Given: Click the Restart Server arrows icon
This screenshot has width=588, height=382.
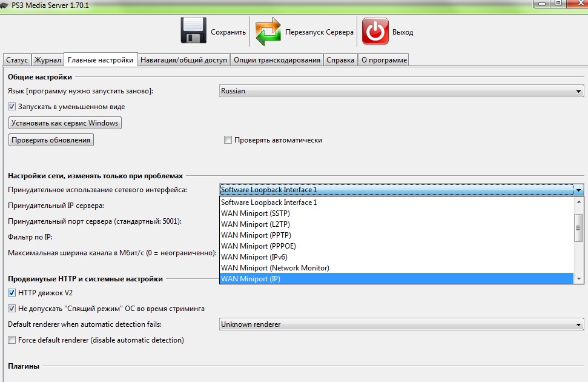Looking at the screenshot, I should [x=268, y=32].
